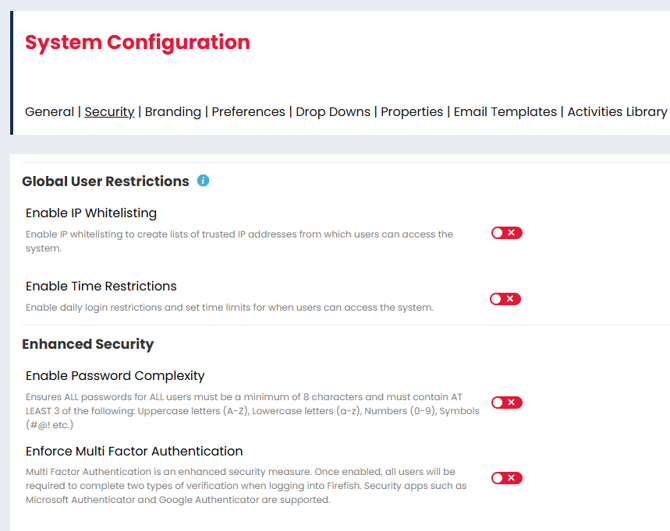This screenshot has height=531, width=670.
Task: Toggle Enable IP Whitelisting switch
Action: [x=506, y=233]
